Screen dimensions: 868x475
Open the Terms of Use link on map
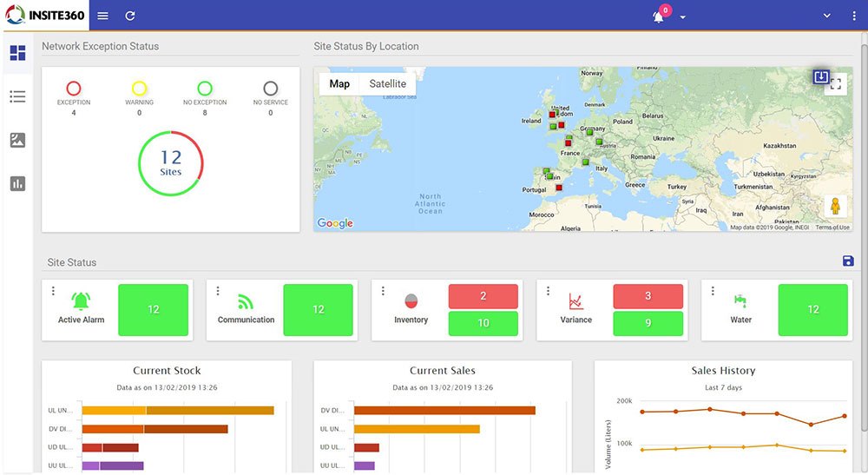(832, 228)
